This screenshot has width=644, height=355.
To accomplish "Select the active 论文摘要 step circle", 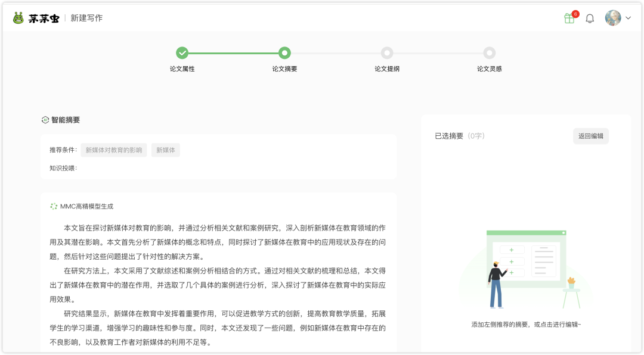I will click(x=284, y=53).
